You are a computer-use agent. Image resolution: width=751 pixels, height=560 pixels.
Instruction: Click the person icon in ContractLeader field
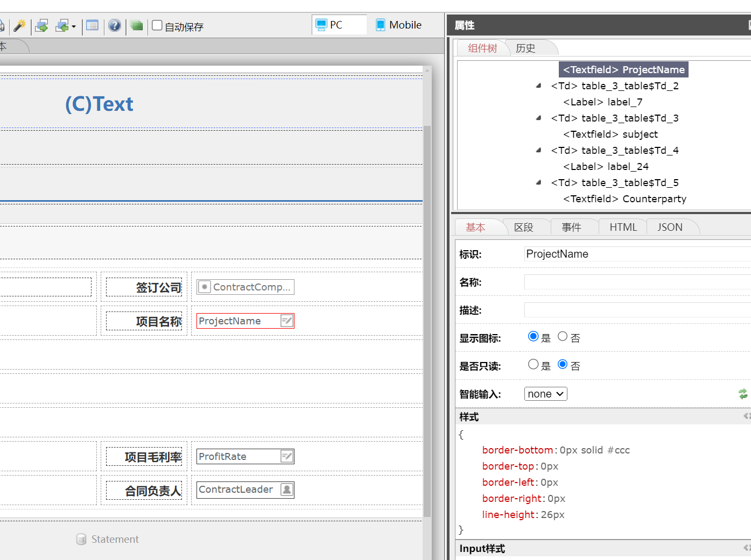pos(287,490)
